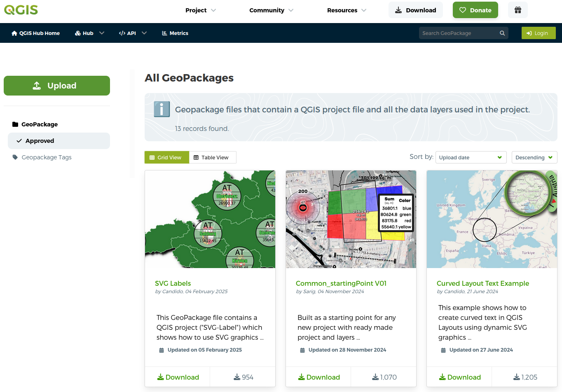Click the Geopackage Tags tag icon

tap(15, 157)
